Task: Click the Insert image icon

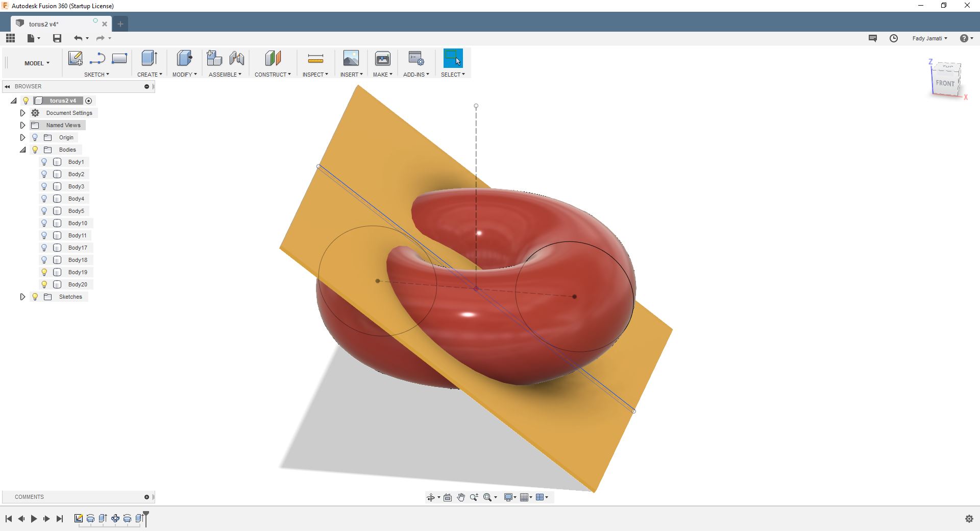Action: [x=351, y=58]
